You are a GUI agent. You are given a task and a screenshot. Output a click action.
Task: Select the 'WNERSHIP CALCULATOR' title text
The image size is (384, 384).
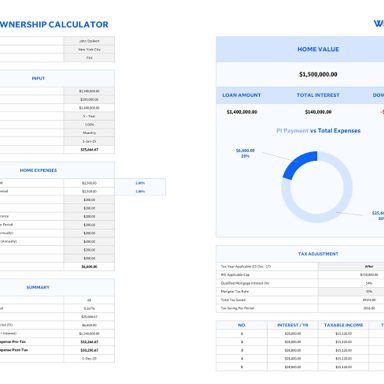pyautogui.click(x=54, y=25)
